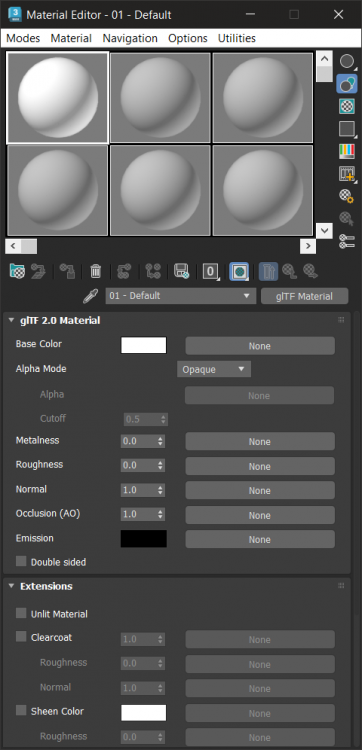
Task: Enable the Clearcoat checkbox
Action: (x=21, y=637)
